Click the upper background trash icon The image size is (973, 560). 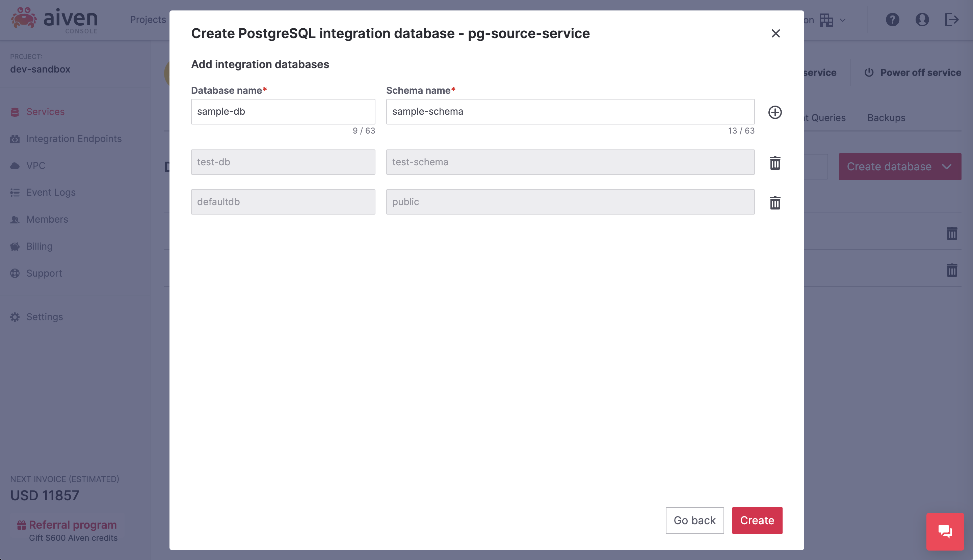tap(951, 233)
